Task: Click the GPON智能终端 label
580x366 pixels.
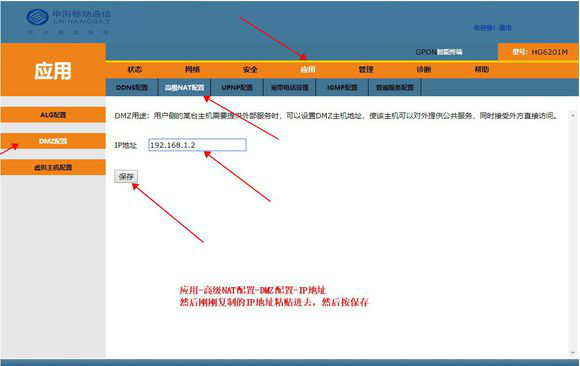Action: [x=439, y=52]
